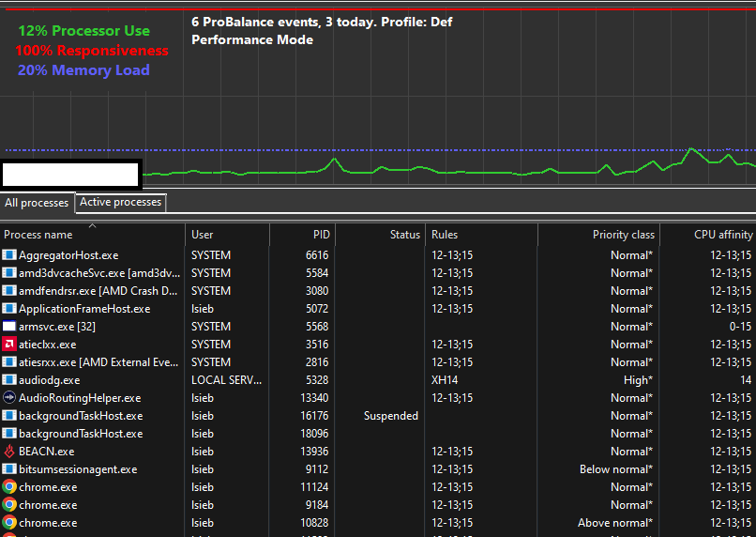Click the 0-15 CPU affinity cell
Image resolution: width=756 pixels, height=537 pixels.
(x=740, y=327)
